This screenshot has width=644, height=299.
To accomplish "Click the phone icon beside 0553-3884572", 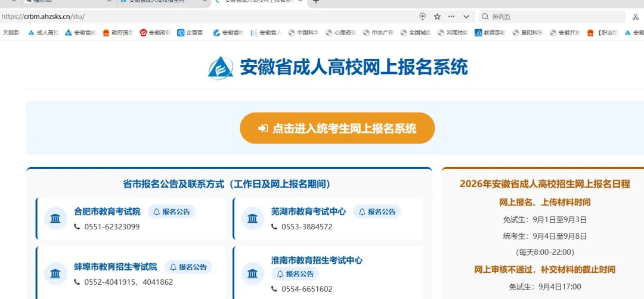I will pos(274,227).
